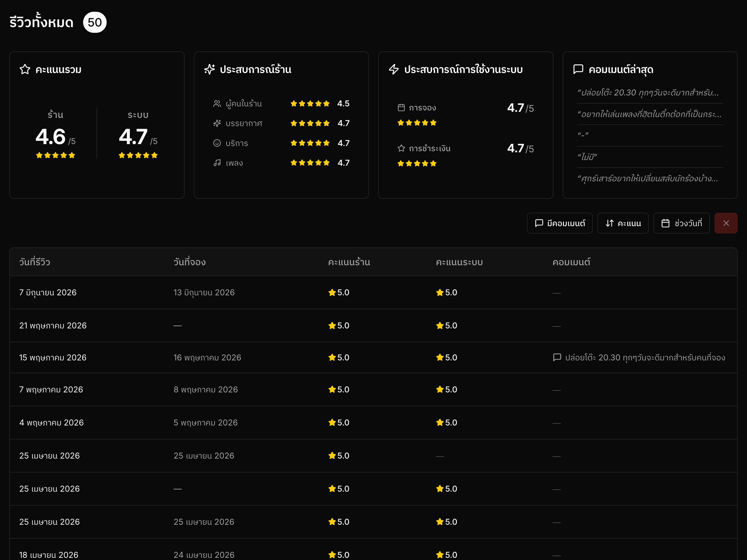Click the chat bubble icon beside คอมเมนต์ล่าสุด
Image resolution: width=747 pixels, height=560 pixels.
pyautogui.click(x=578, y=69)
